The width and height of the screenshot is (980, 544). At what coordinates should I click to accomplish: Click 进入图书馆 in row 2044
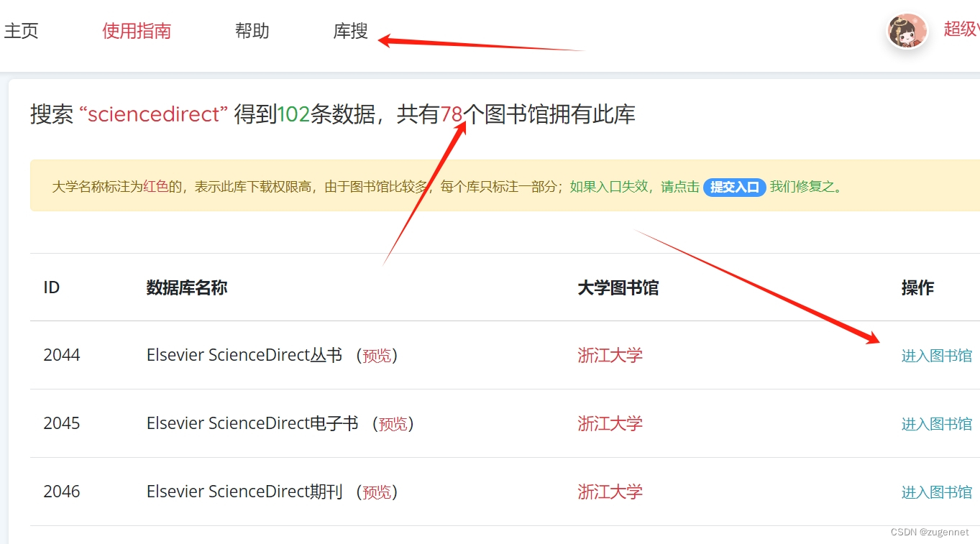937,355
